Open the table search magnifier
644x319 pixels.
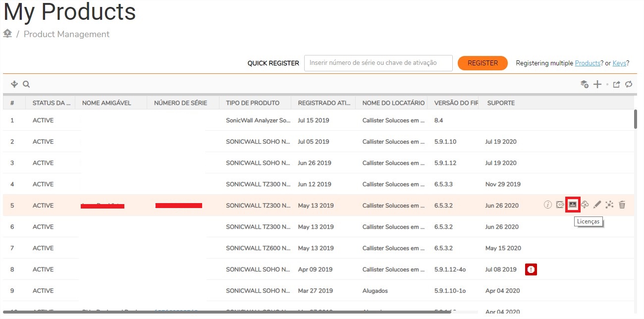pos(26,84)
